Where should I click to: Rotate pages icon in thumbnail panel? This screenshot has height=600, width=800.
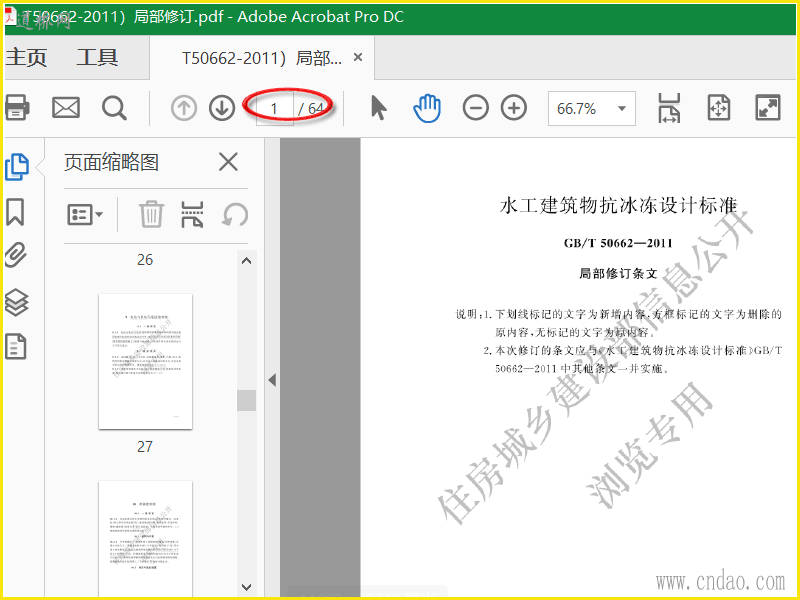click(235, 215)
